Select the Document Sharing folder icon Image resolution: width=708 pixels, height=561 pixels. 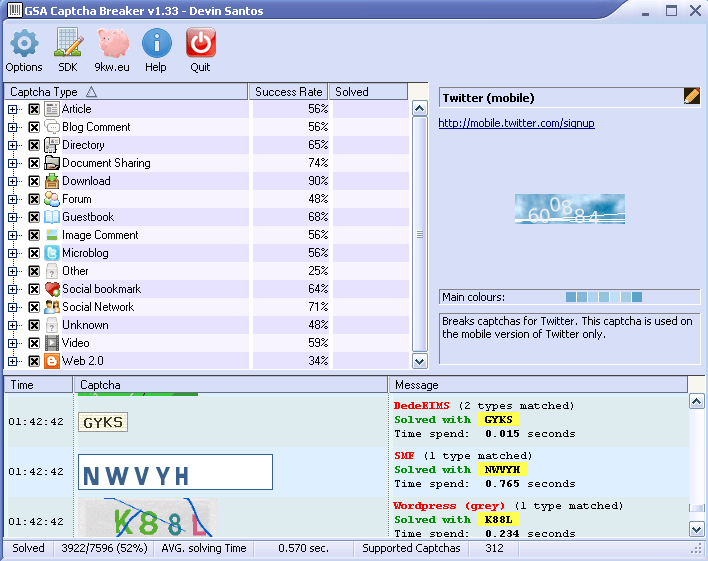(x=52, y=163)
